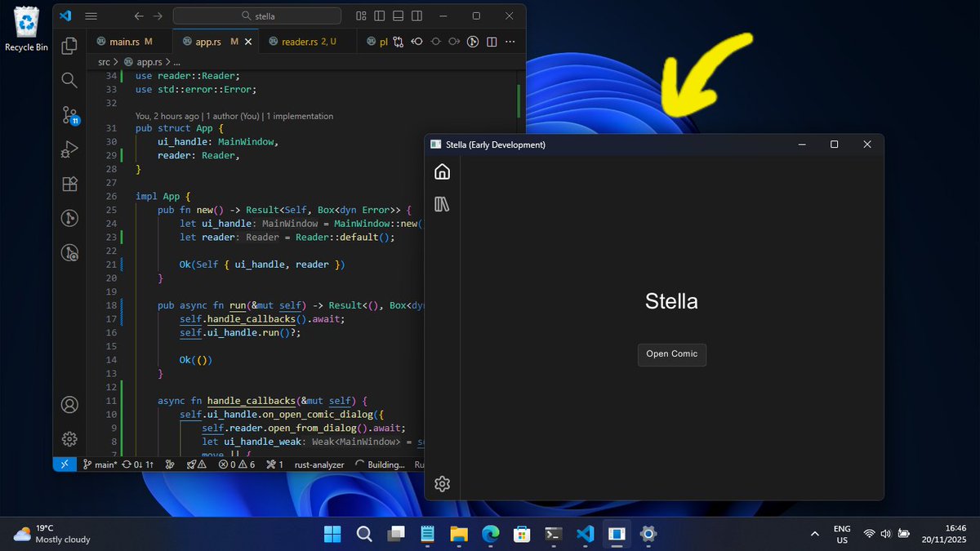Click the split editor icon in VS Code

(492, 42)
